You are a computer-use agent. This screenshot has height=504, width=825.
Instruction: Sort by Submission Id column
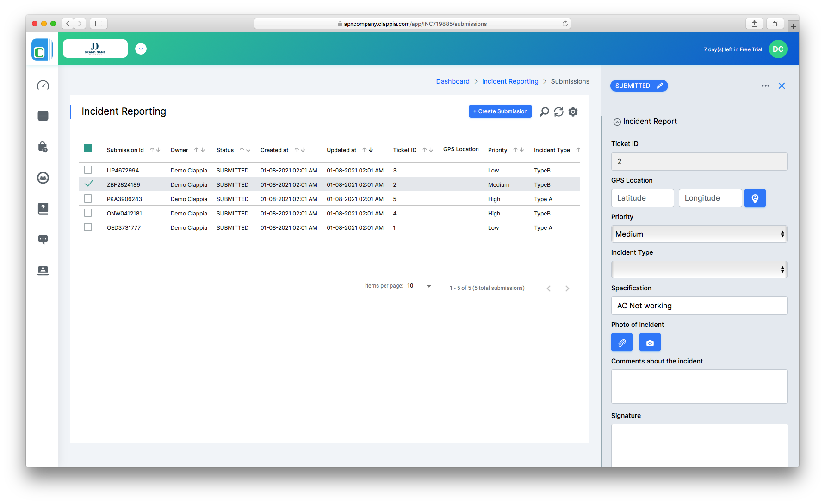click(155, 150)
